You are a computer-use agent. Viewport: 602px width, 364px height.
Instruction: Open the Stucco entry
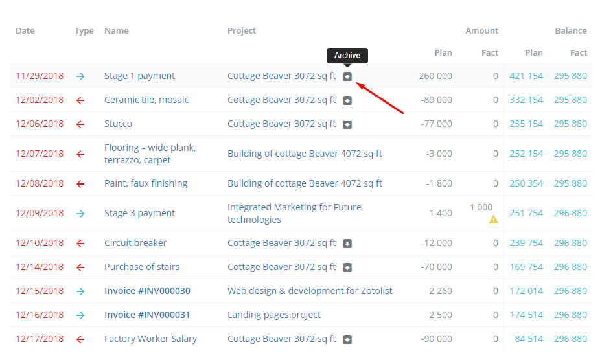pos(118,124)
